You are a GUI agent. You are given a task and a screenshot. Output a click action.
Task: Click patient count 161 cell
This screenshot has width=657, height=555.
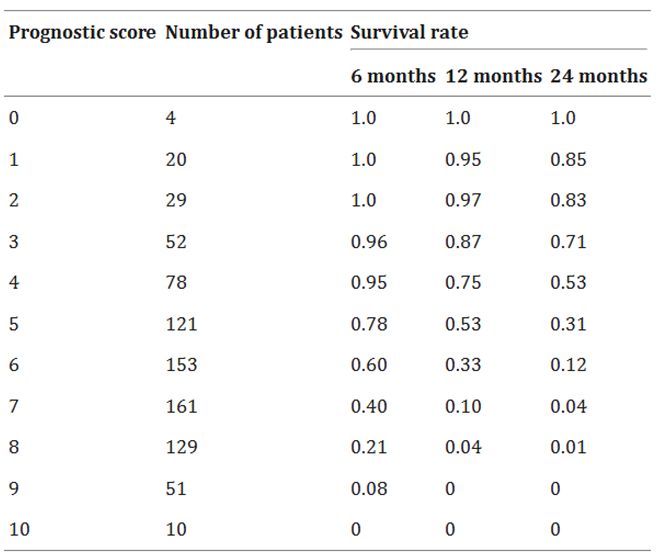181,406
